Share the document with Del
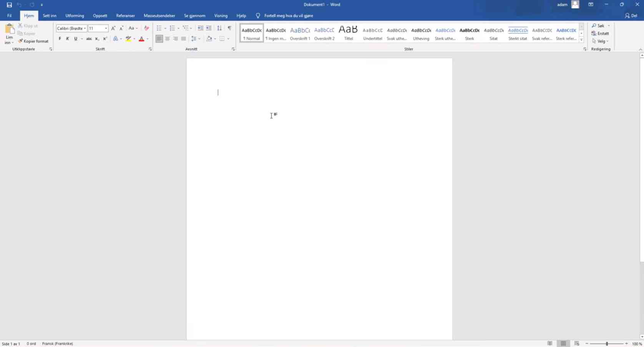 click(x=631, y=16)
